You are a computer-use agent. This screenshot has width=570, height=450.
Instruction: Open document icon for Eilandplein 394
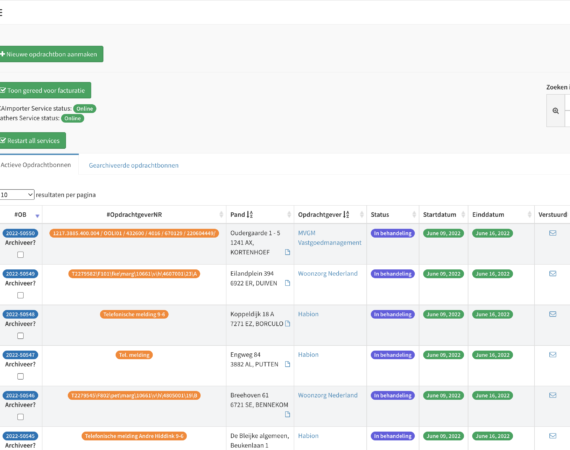287,283
